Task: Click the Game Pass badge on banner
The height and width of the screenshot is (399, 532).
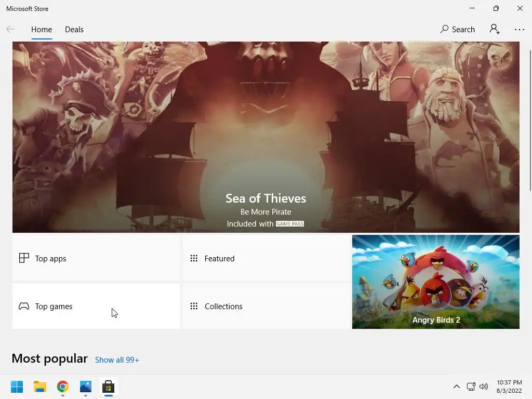Action: tap(290, 224)
